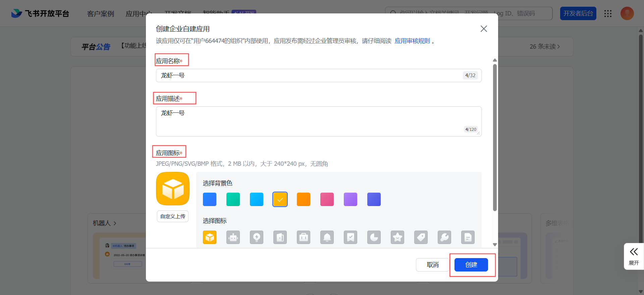This screenshot has height=295, width=644.
Task: Click the top search box
Action: (469, 13)
